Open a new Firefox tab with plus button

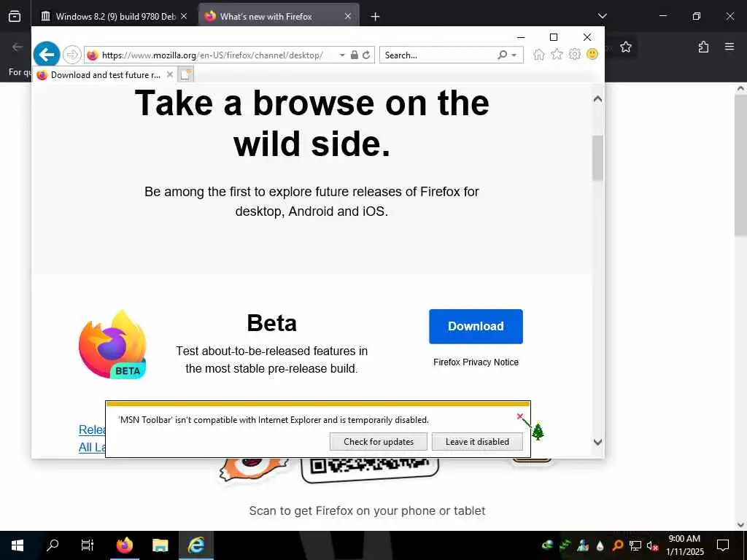(375, 17)
